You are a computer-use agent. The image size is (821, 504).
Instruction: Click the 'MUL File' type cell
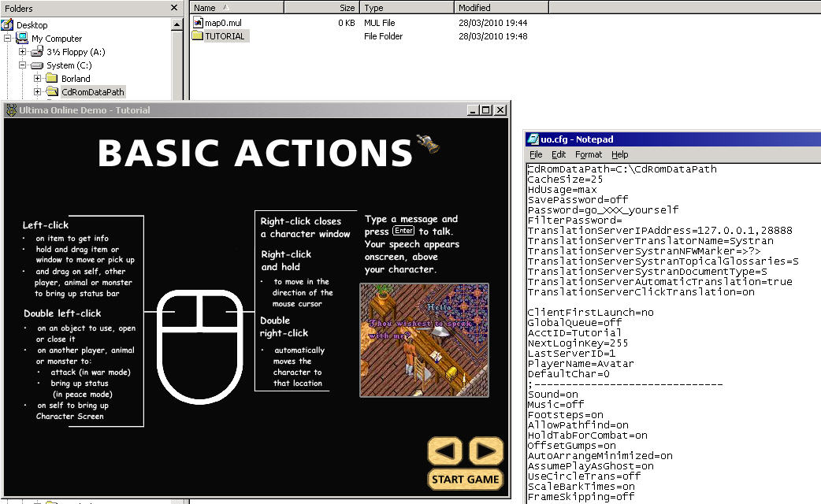pyautogui.click(x=380, y=23)
